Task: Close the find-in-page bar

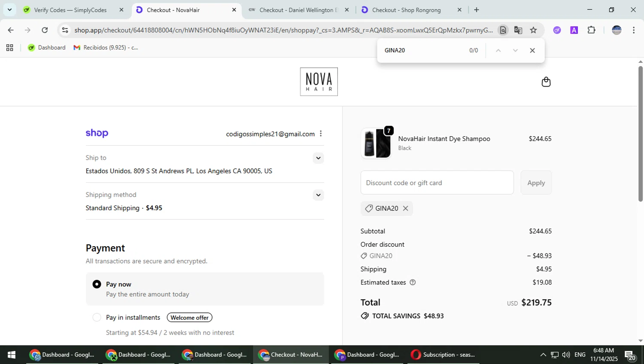Action: [x=532, y=50]
